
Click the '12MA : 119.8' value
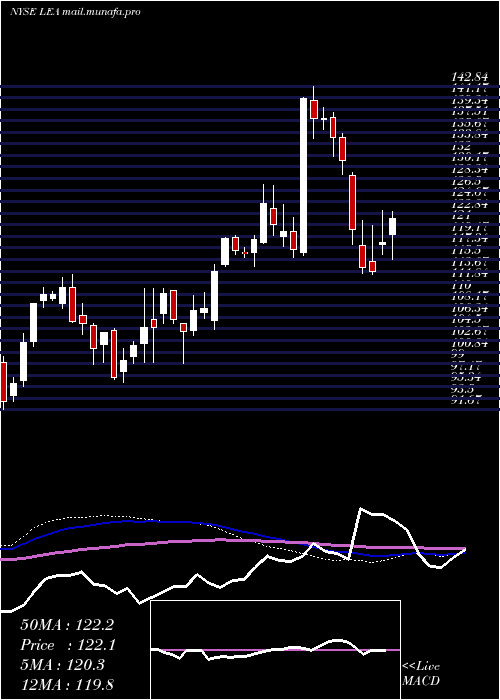[69, 685]
